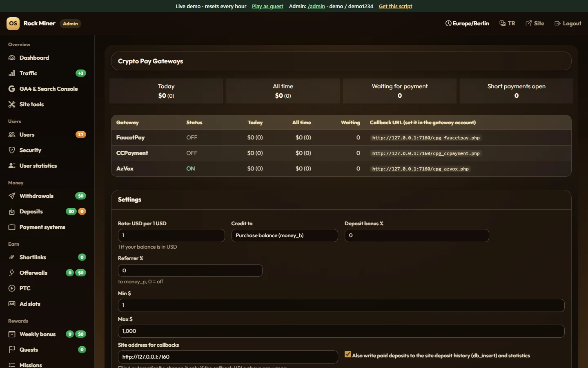
Task: Click the PTC play-circle icon
Action: pos(12,288)
